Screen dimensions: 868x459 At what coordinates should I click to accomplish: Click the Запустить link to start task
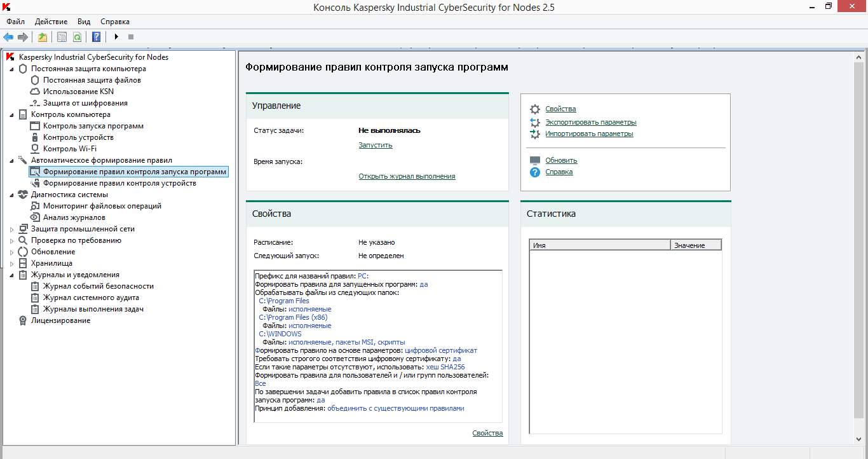point(375,145)
